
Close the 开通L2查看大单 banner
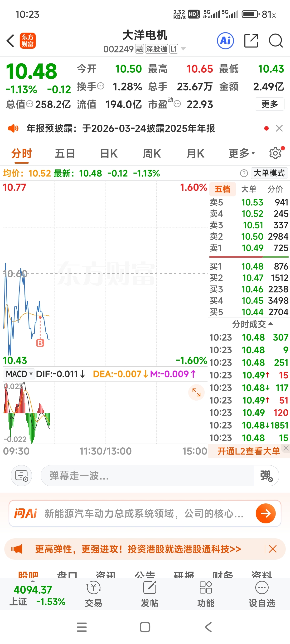(x=286, y=448)
